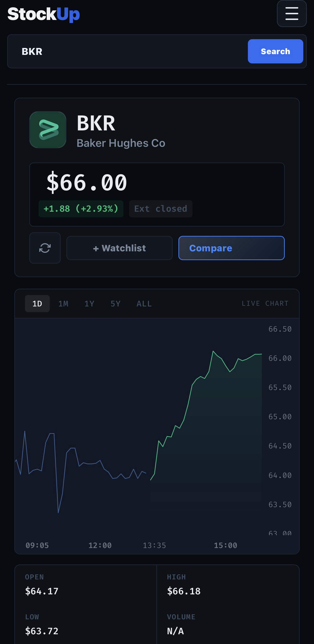Click the OPEN label
The height and width of the screenshot is (644, 314).
[34, 577]
